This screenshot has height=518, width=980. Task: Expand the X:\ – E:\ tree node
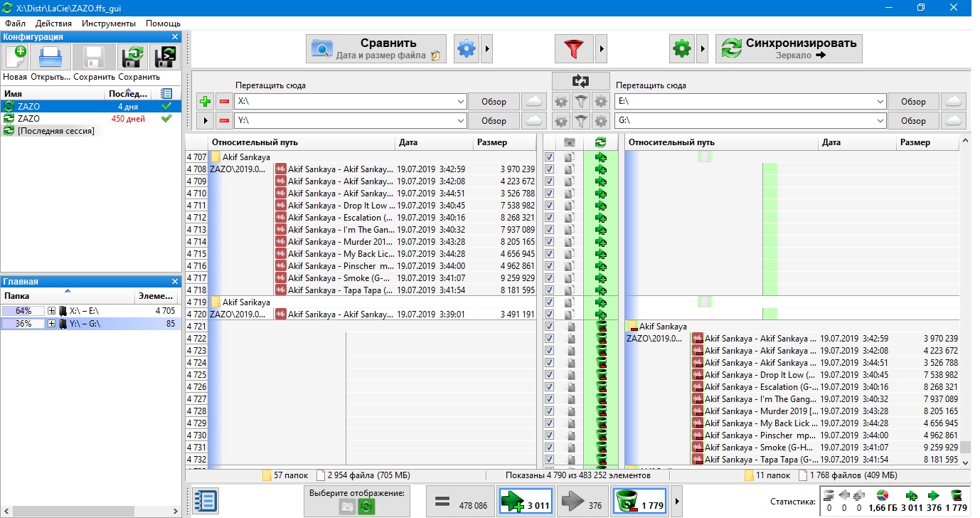pyautogui.click(x=51, y=311)
